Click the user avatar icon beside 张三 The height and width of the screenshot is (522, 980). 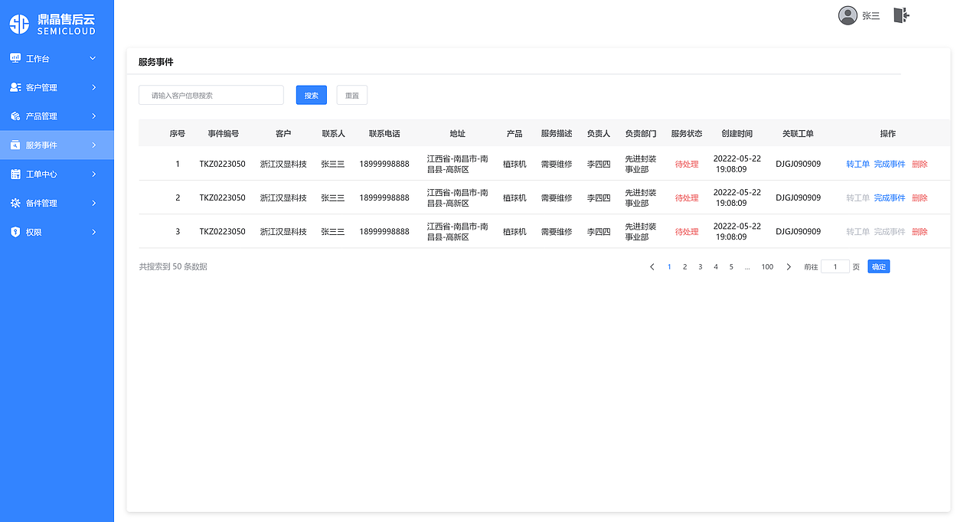click(x=848, y=15)
